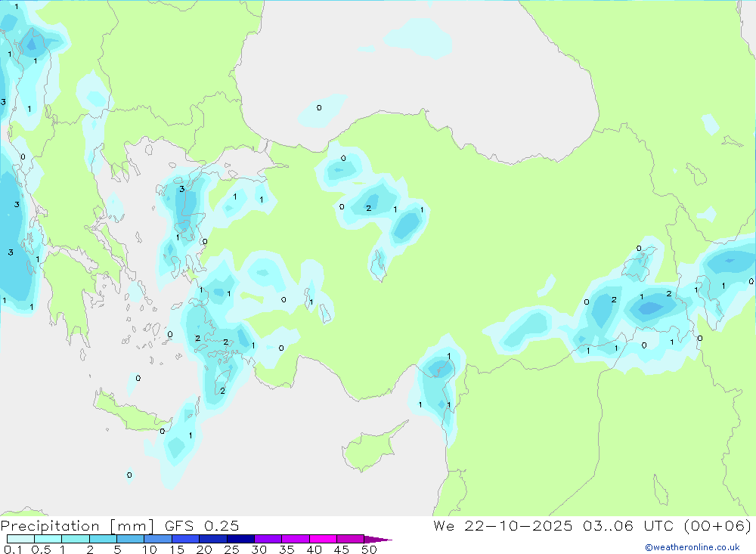This screenshot has height=554, width=756.
Task: Click the 50 legend scale label
Action: 369,549
